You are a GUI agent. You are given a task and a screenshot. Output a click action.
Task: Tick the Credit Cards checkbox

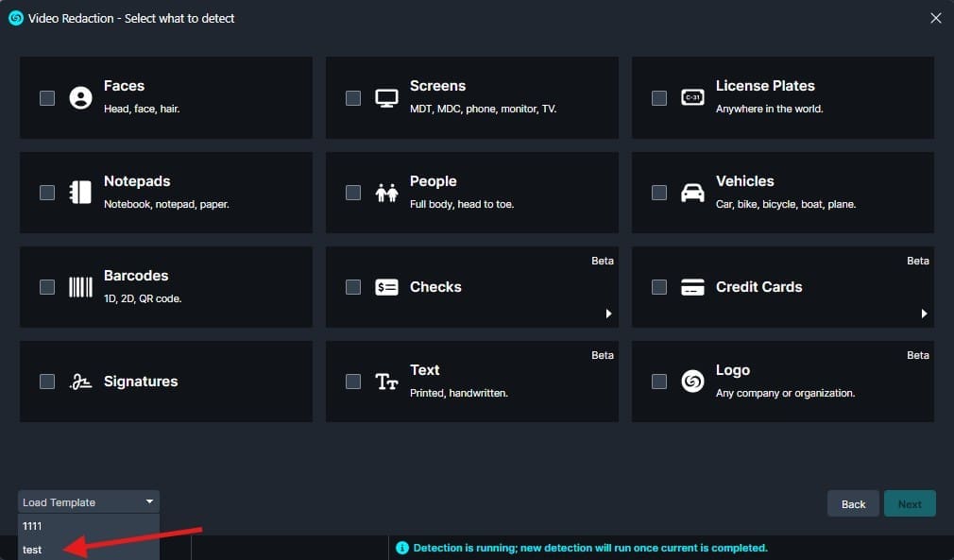[x=659, y=287]
